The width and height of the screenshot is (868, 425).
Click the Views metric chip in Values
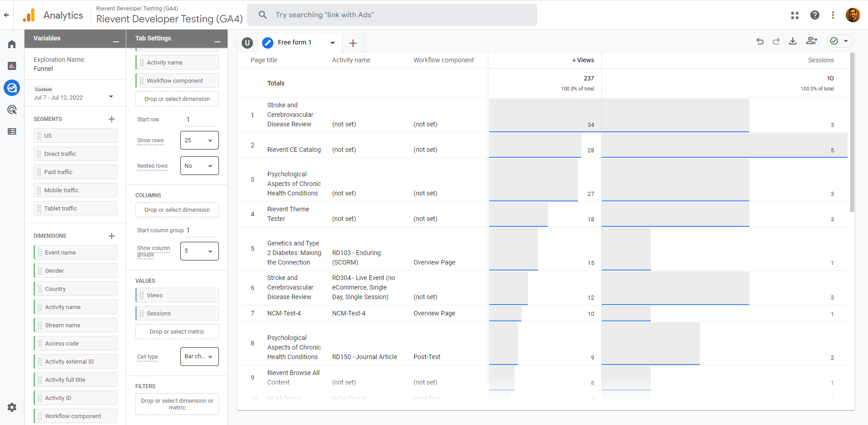coord(177,295)
